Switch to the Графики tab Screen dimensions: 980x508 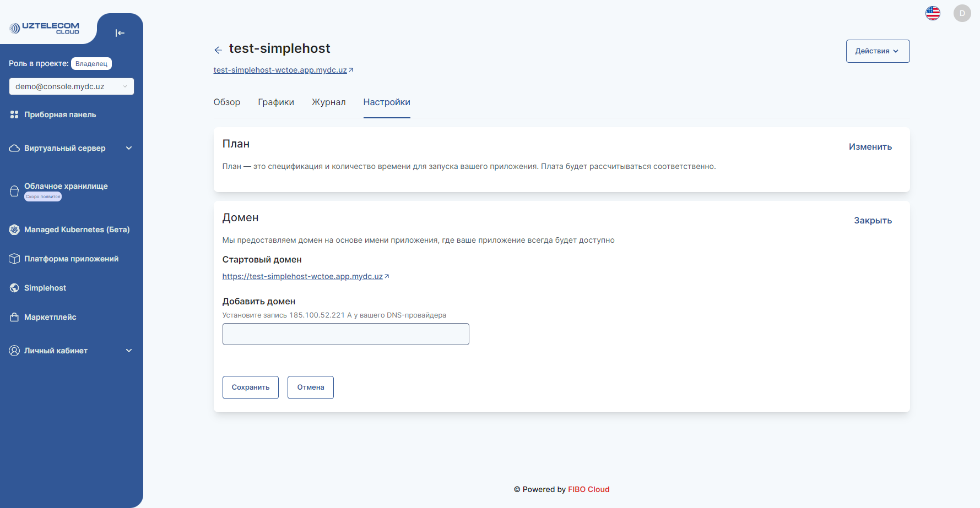coord(276,102)
